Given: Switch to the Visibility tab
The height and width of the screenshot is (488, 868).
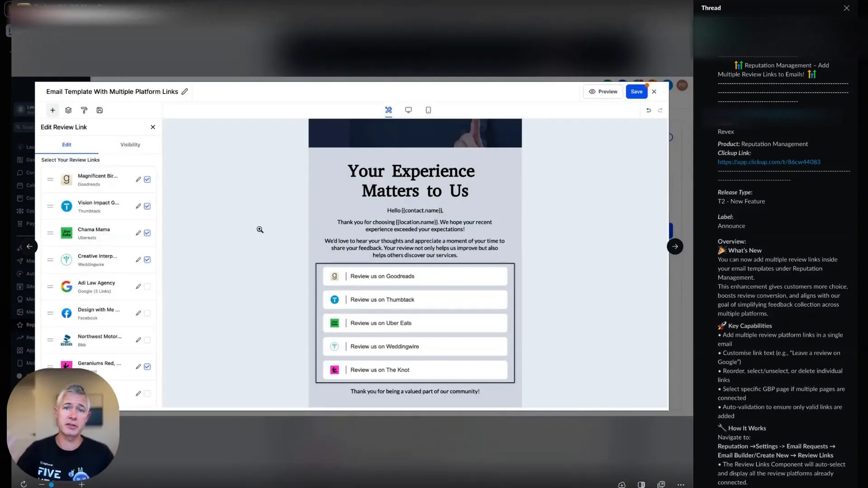Looking at the screenshot, I should [130, 145].
